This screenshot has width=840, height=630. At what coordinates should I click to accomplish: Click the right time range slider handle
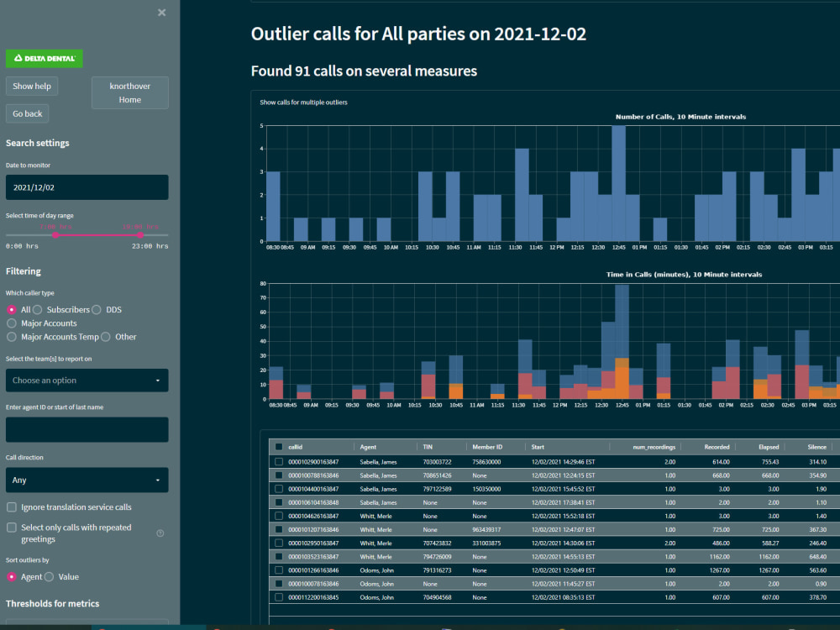tap(139, 234)
